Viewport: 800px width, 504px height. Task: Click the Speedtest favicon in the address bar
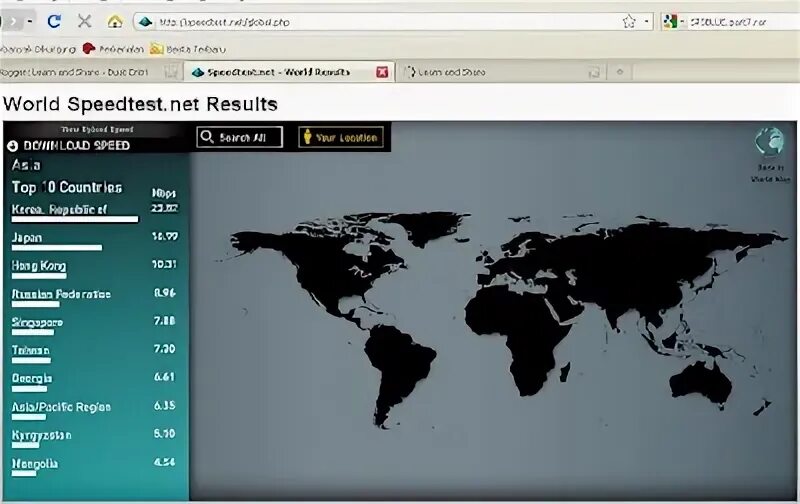click(145, 22)
